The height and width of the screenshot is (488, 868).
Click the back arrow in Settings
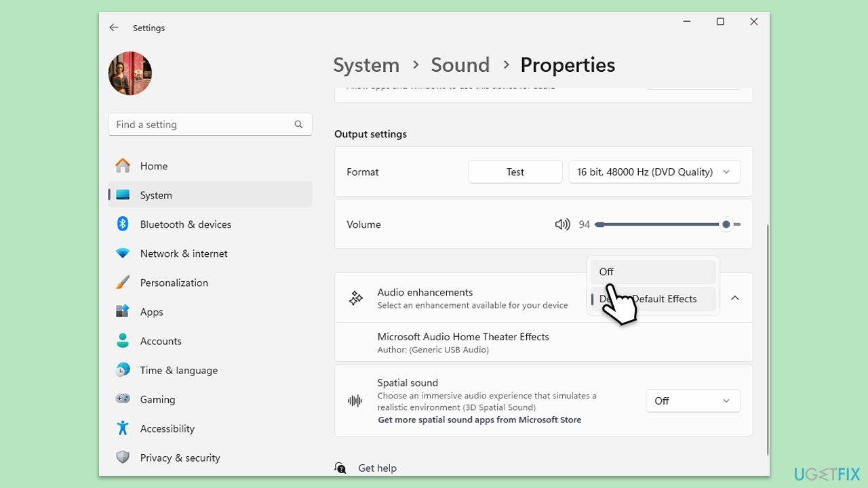(114, 28)
